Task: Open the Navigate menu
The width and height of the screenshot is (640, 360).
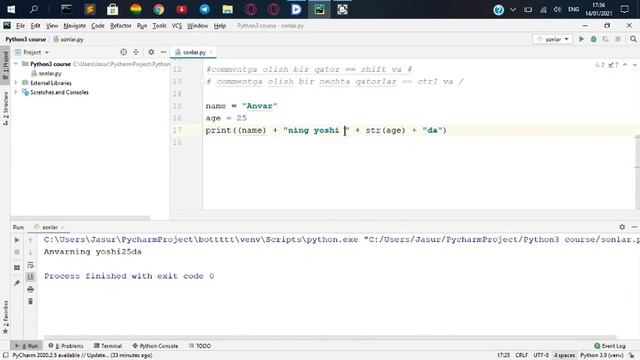Action: tap(75, 26)
